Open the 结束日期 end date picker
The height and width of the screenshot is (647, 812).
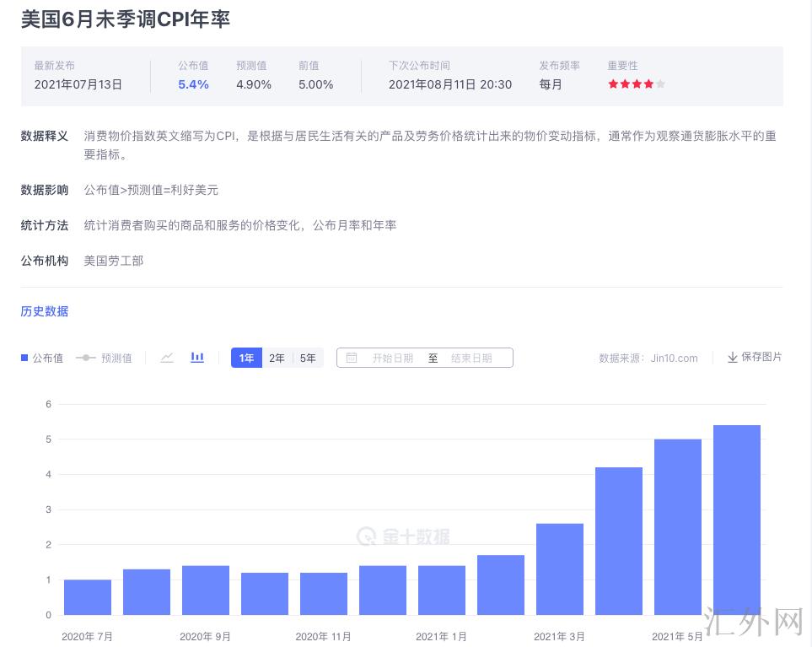[x=471, y=358]
